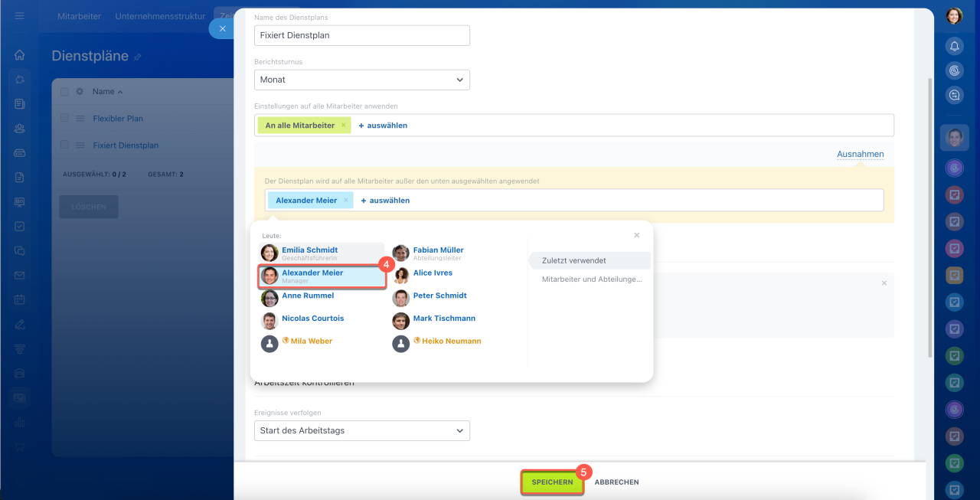The image size is (980, 500).
Task: Toggle the select-all checkbox in header
Action: click(64, 92)
